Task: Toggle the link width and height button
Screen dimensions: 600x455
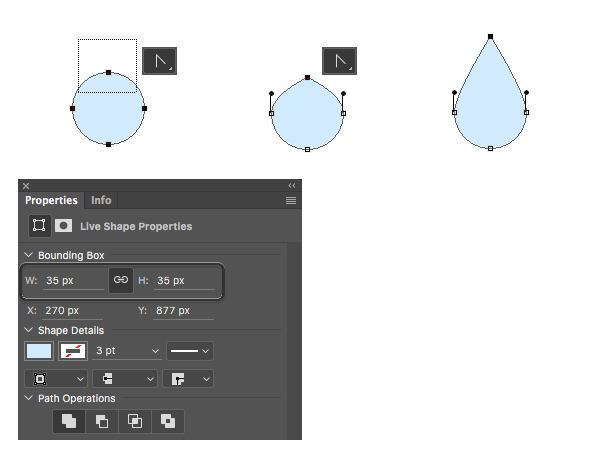Action: (x=120, y=280)
